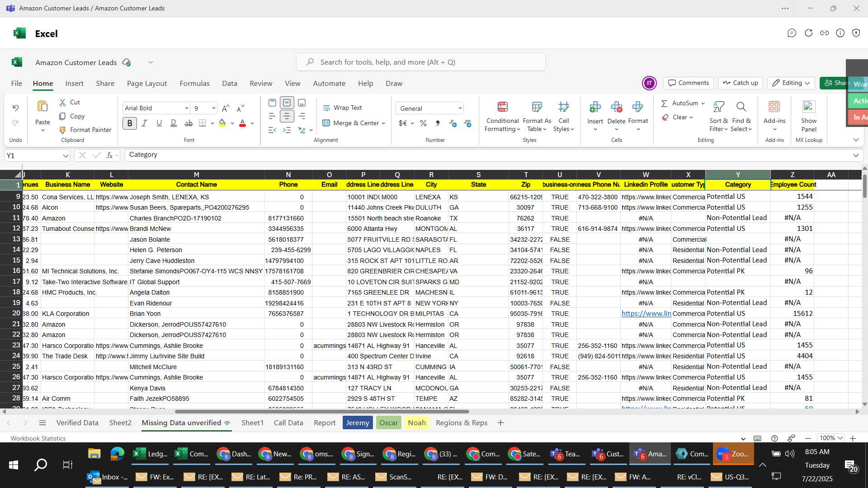
Task: Expand the Merge & Center dropdown arrow
Action: pyautogui.click(x=383, y=123)
